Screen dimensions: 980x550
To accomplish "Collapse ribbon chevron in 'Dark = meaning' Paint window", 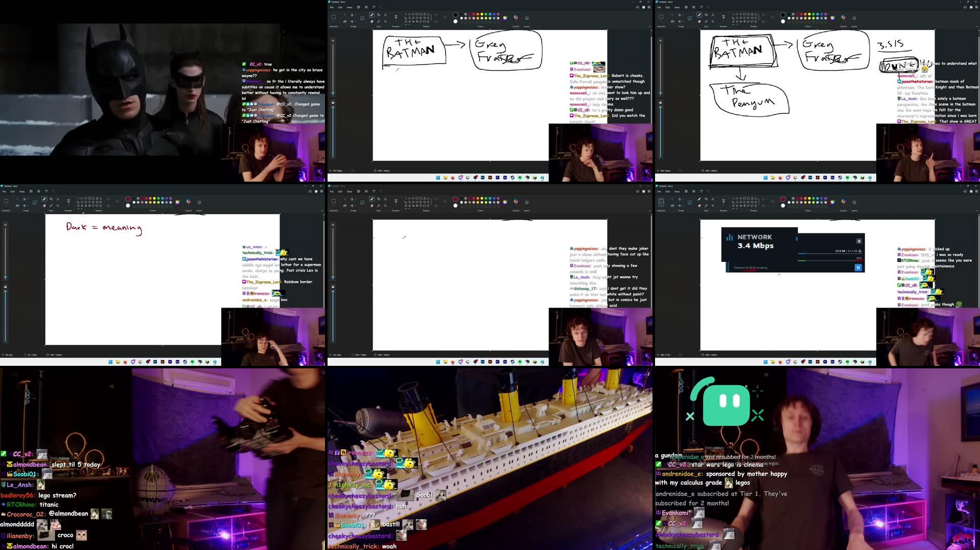I will click(322, 211).
